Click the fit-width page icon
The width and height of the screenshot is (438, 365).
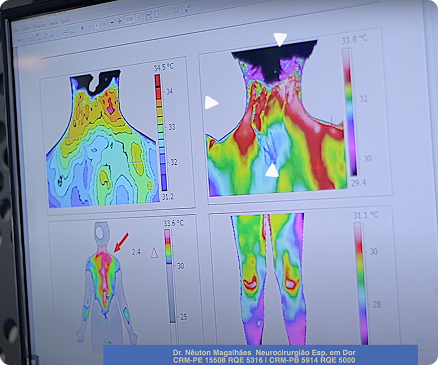coord(148,16)
